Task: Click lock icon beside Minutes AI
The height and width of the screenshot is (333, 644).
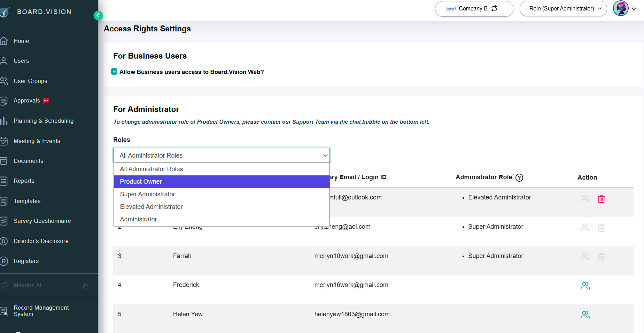Action: [86, 286]
